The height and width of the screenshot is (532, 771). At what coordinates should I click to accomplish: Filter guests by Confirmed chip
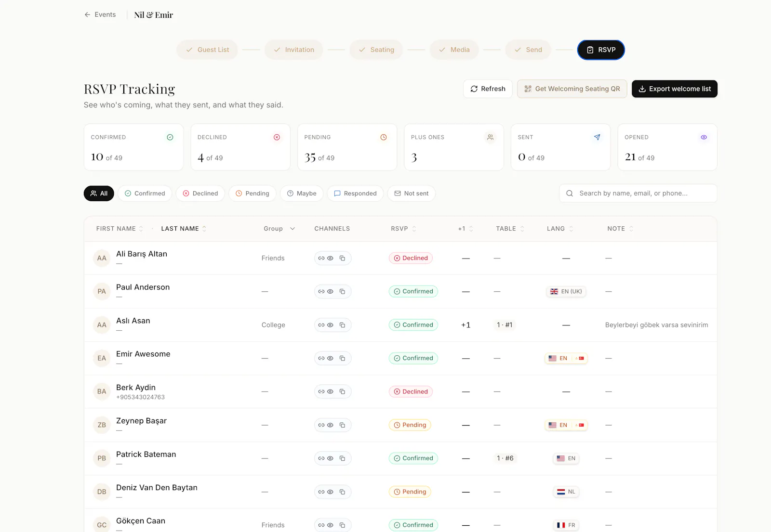(x=145, y=193)
